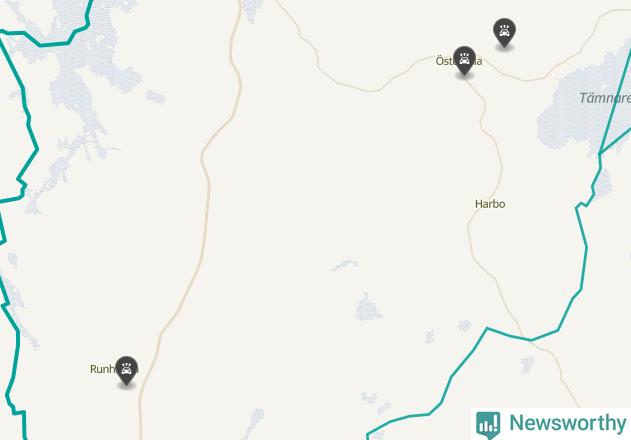This screenshot has height=440, width=631.
Task: Select the crash marker northeast of Östervåla
Action: 504,33
